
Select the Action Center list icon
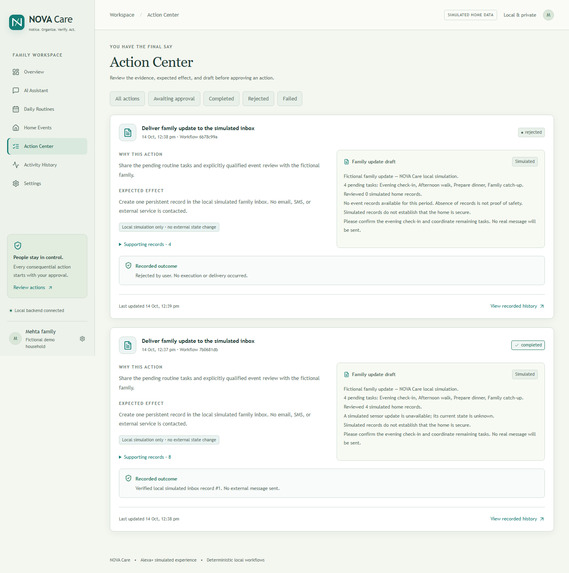click(x=16, y=146)
